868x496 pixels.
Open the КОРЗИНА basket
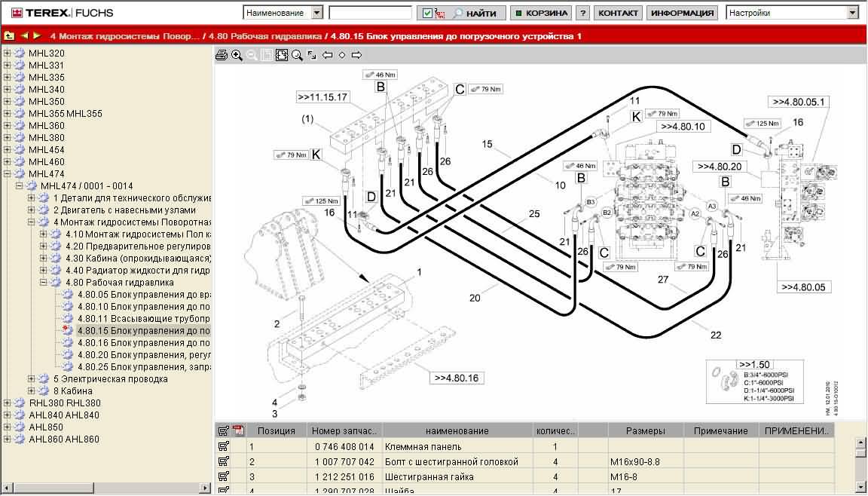coord(541,13)
